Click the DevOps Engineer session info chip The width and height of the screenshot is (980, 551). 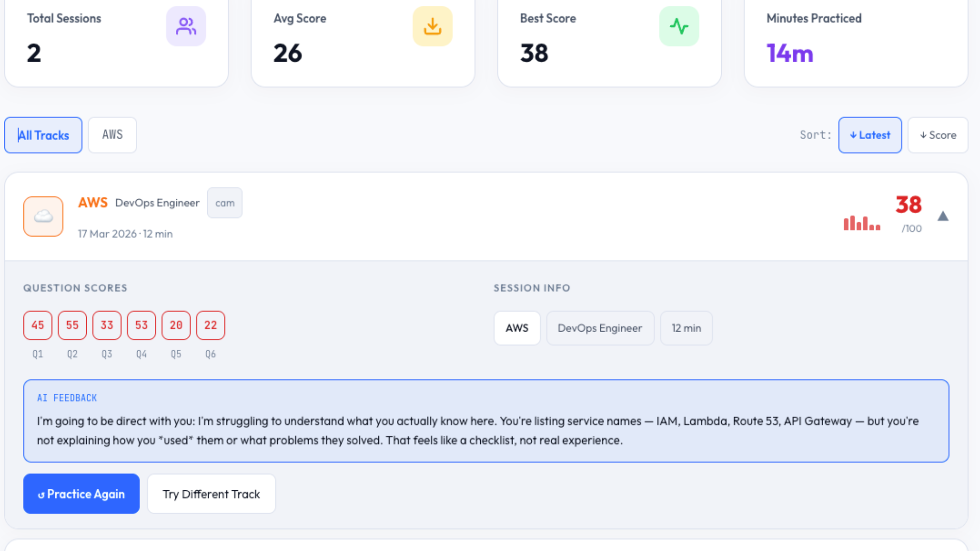pyautogui.click(x=600, y=328)
